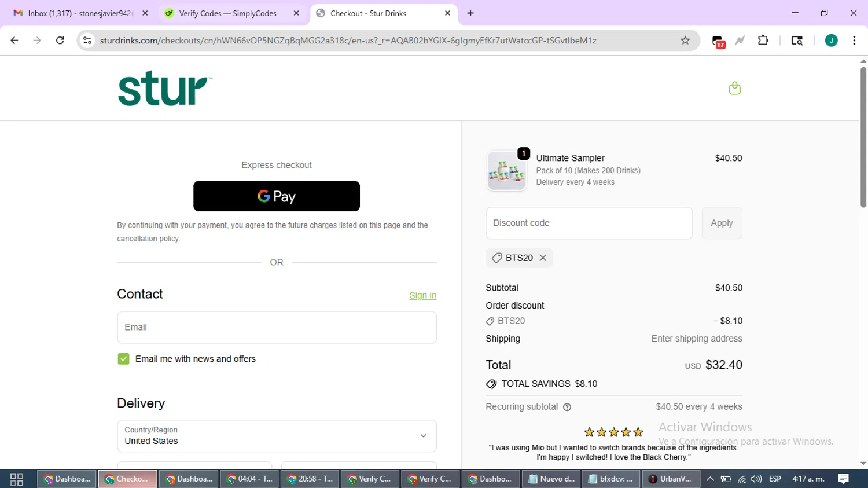Open the Chrome profile avatar J
Image resolution: width=868 pixels, height=488 pixels.
831,41
